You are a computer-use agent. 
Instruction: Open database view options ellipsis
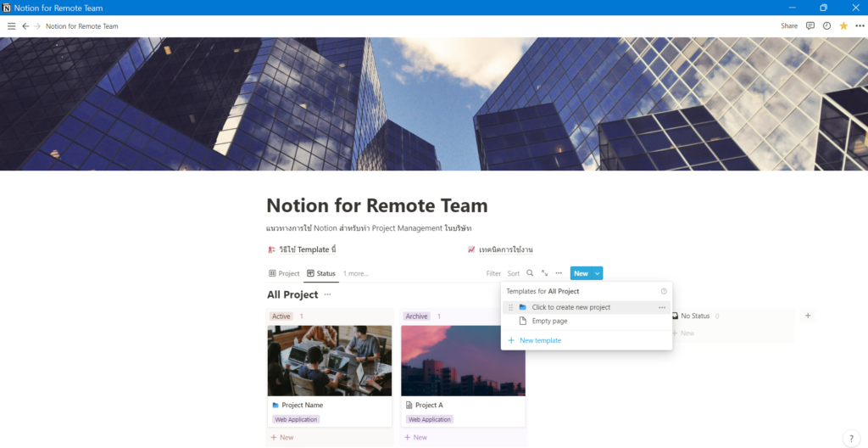click(x=559, y=273)
